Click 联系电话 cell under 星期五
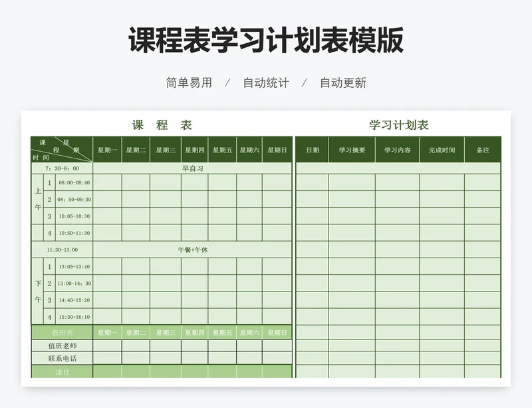Image resolution: width=532 pixels, height=408 pixels. pyautogui.click(x=222, y=358)
